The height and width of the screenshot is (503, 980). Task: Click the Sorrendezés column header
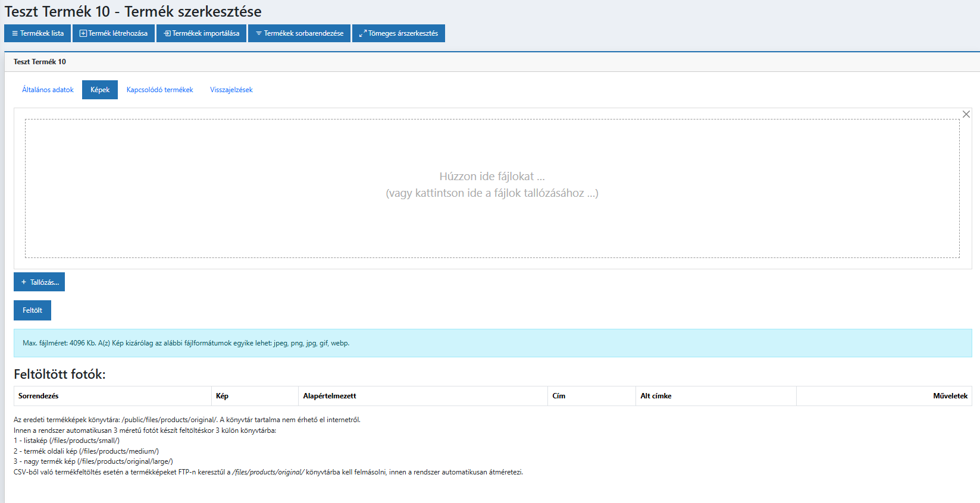[39, 396]
